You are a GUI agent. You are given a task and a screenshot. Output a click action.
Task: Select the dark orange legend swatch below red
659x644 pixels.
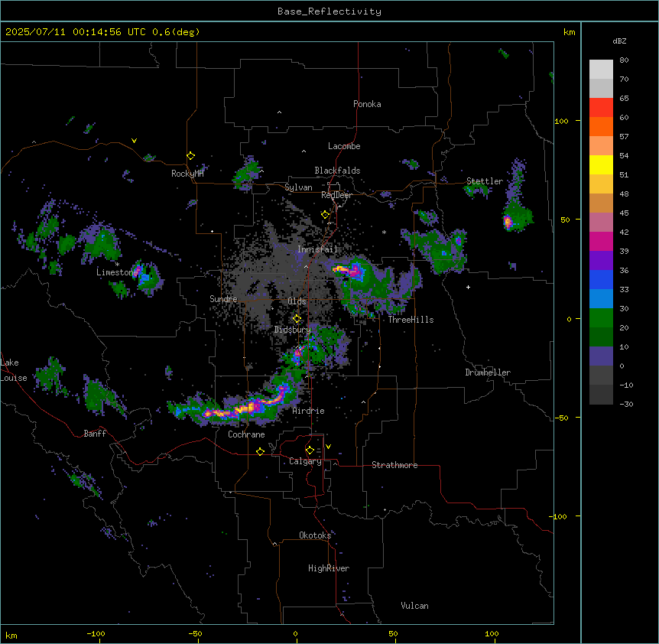pos(601,126)
